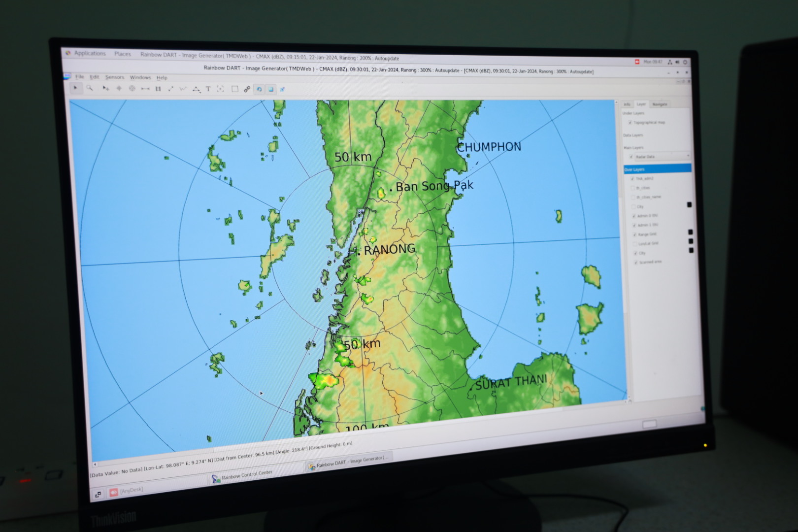
Task: Uncheck the Topographical map layer checkbox
Action: click(630, 122)
